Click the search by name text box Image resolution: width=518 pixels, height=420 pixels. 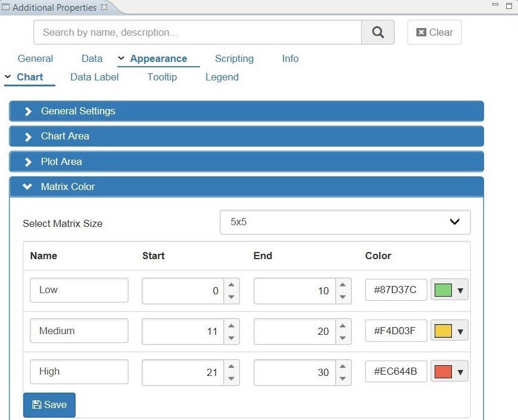tap(197, 33)
